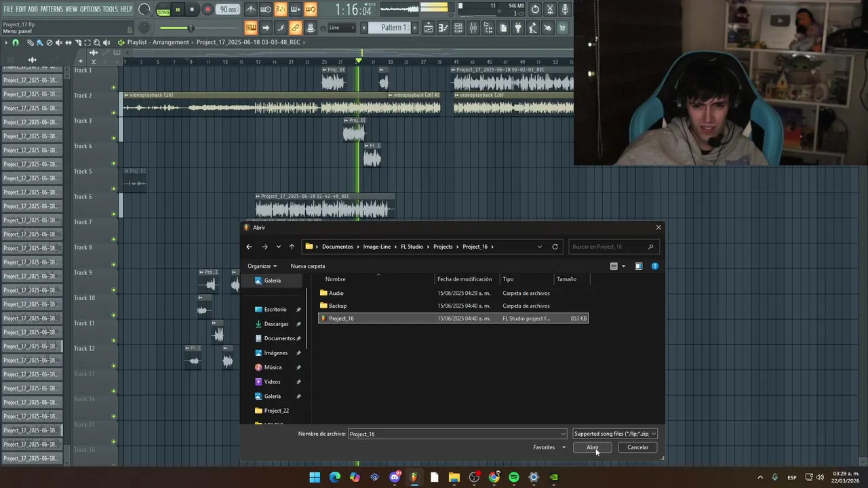
Task: Open Spotify from the taskbar
Action: (x=514, y=477)
